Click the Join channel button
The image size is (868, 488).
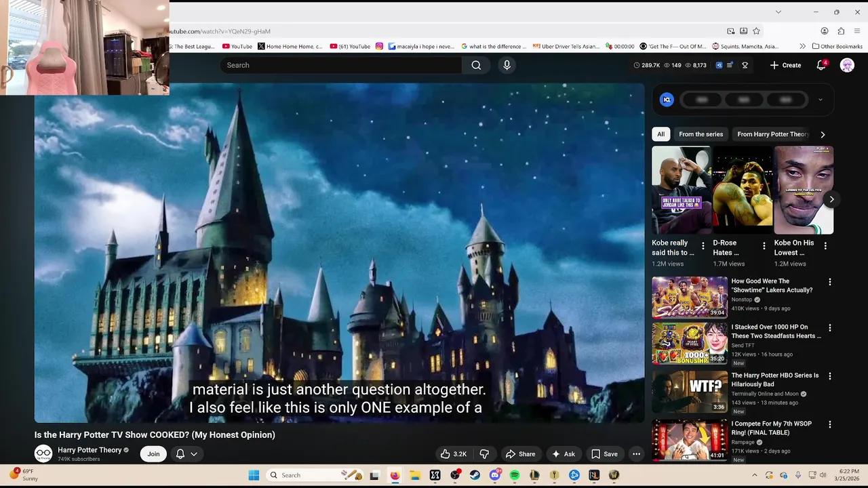[x=154, y=454]
